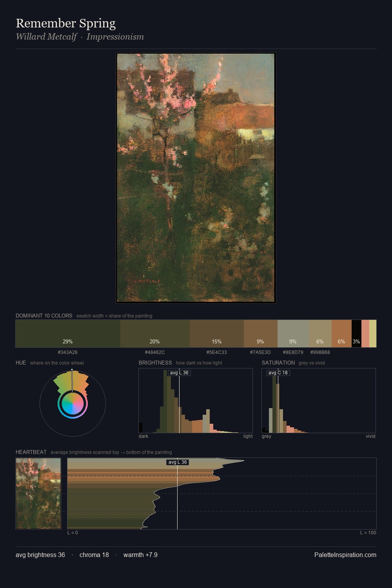Image resolution: width=392 pixels, height=588 pixels.
Task: Click 'warmth +7.9' in the footer
Action: (140, 555)
